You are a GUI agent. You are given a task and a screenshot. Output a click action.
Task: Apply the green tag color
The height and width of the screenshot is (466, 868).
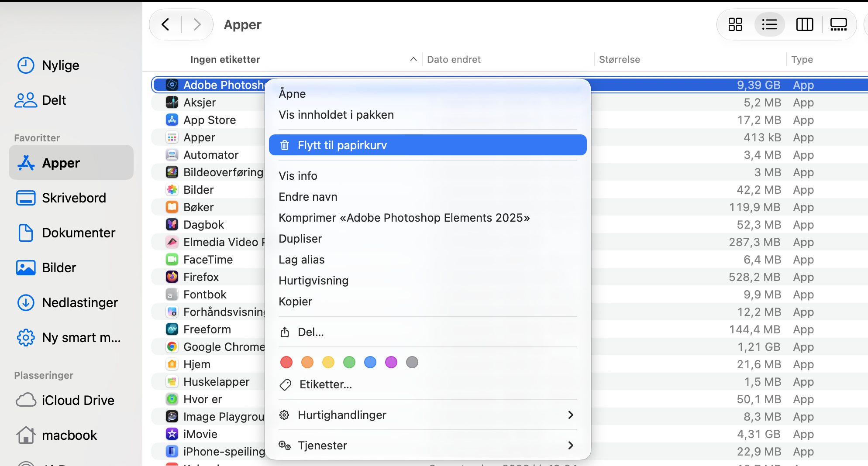[x=349, y=362]
